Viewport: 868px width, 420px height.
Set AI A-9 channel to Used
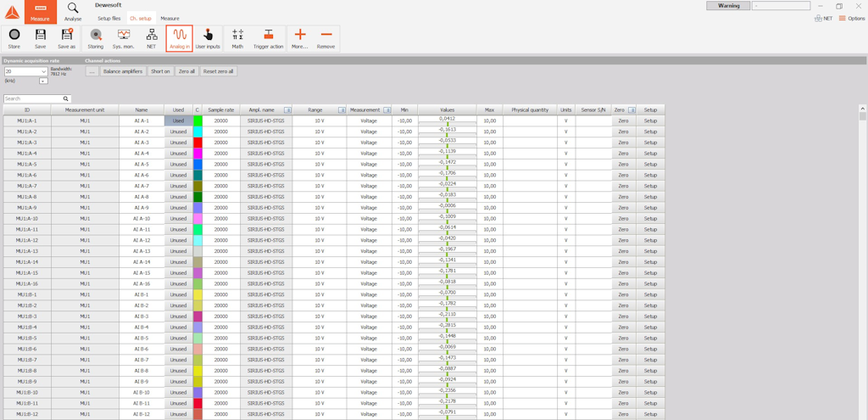coord(178,207)
